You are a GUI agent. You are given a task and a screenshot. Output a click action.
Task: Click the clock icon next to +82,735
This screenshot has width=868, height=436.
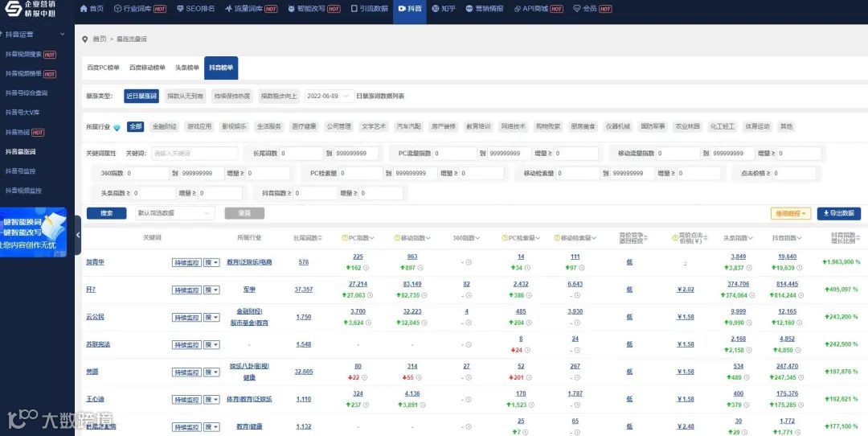point(425,295)
